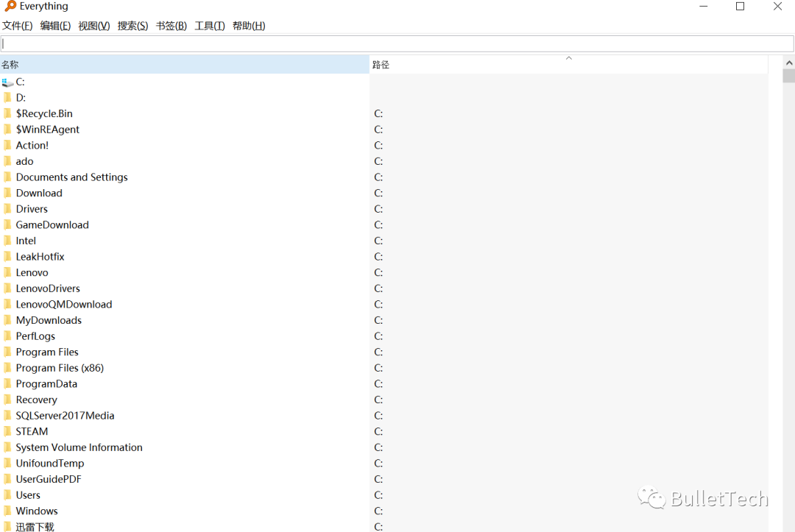Click the ProgramData folder icon
The width and height of the screenshot is (795, 532).
pos(7,383)
